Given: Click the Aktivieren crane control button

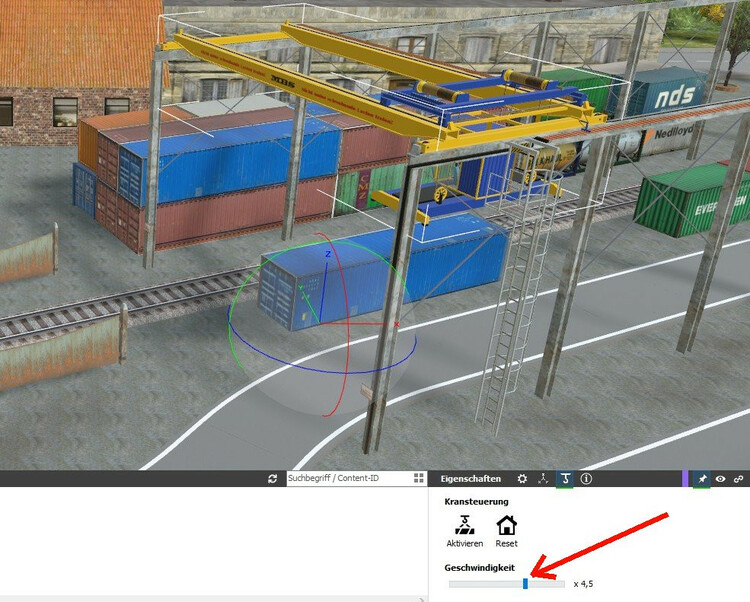Looking at the screenshot, I should 464,531.
